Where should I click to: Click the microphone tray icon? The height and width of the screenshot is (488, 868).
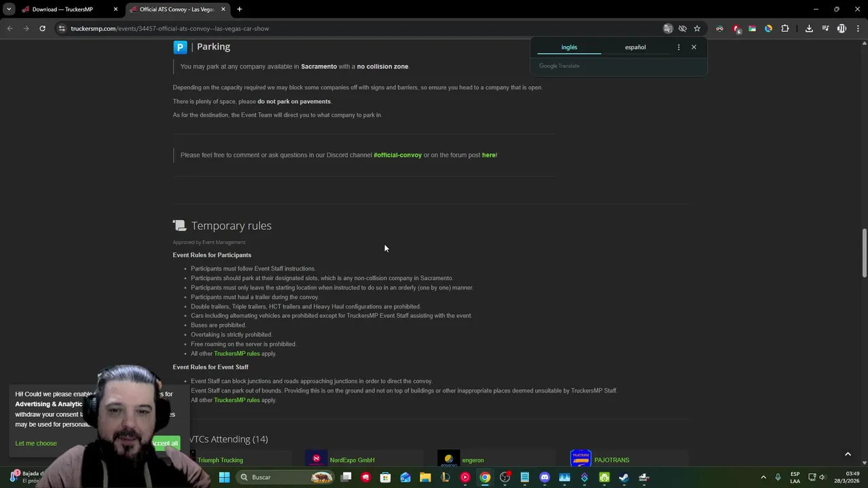click(778, 477)
